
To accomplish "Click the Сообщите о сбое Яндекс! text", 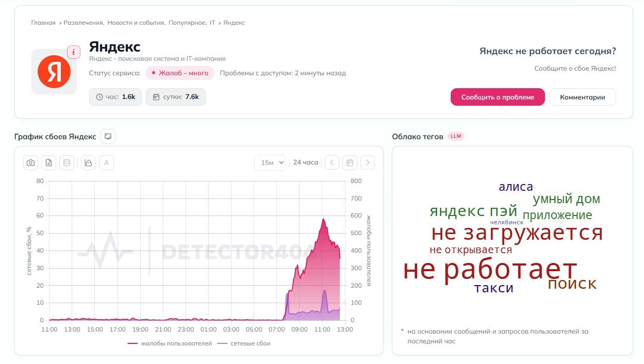I will click(575, 68).
